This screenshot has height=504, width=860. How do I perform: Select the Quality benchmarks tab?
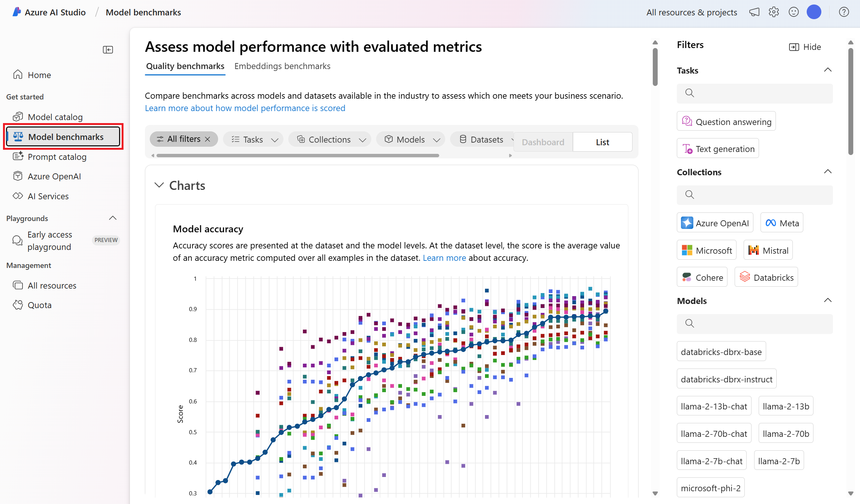(185, 66)
